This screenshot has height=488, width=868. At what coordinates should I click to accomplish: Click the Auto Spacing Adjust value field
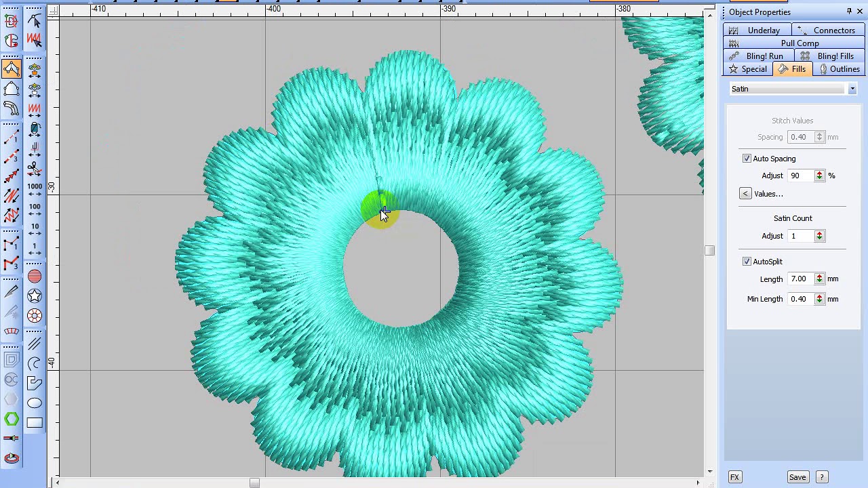pos(802,176)
